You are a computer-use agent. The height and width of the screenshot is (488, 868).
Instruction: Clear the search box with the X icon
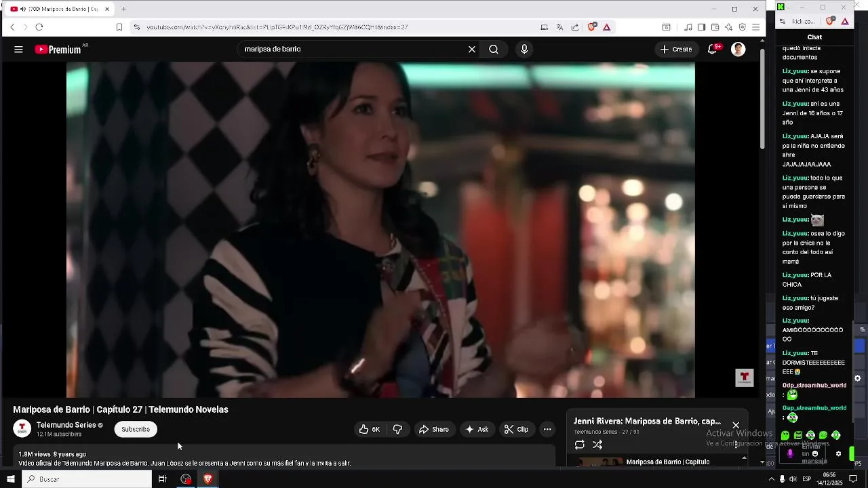pos(472,49)
